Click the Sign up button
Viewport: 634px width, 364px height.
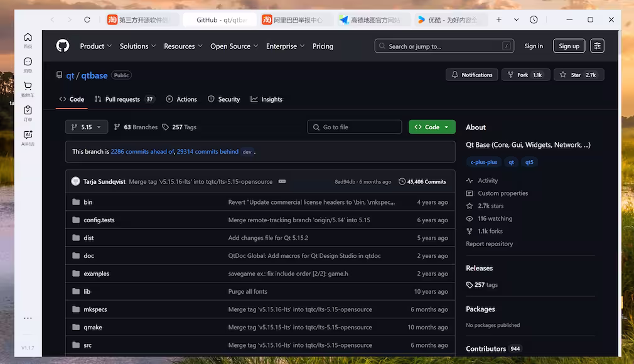pyautogui.click(x=569, y=46)
